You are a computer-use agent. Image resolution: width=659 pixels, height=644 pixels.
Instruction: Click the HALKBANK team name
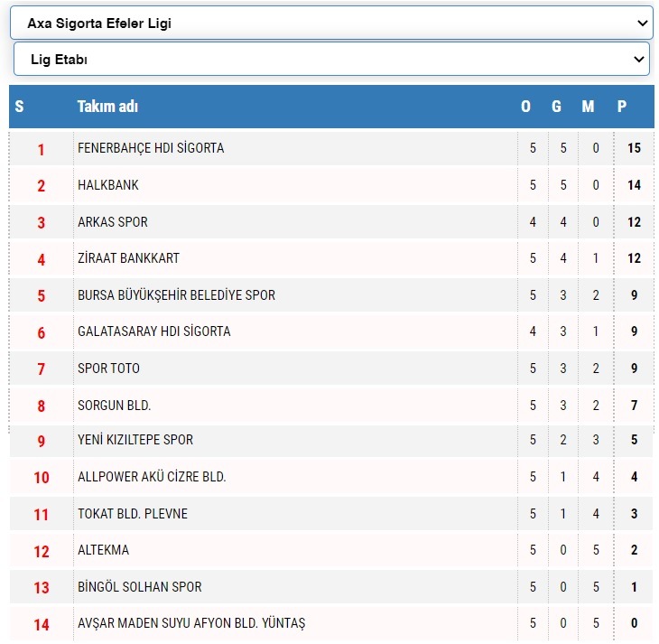click(108, 185)
